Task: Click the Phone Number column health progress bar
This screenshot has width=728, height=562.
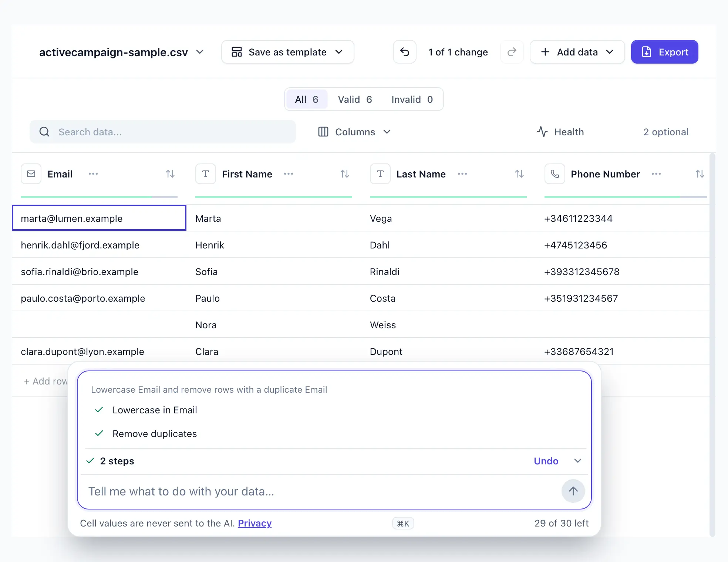Action: point(626,197)
